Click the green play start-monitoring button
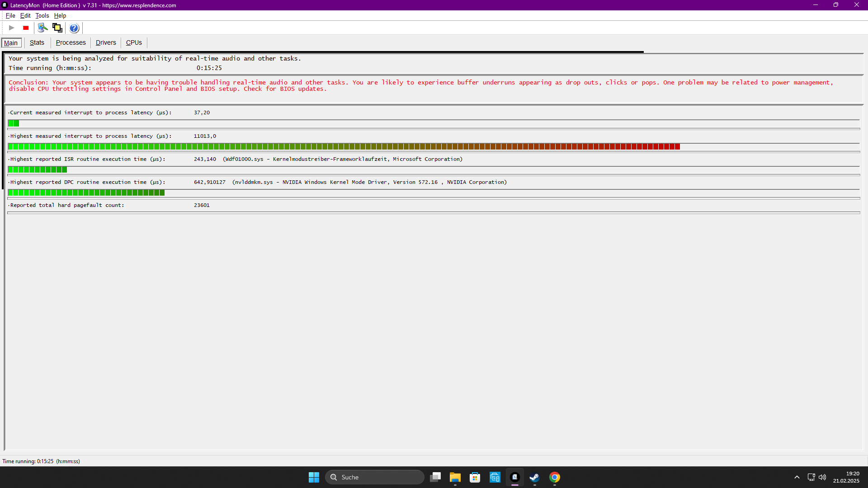 pos(12,28)
